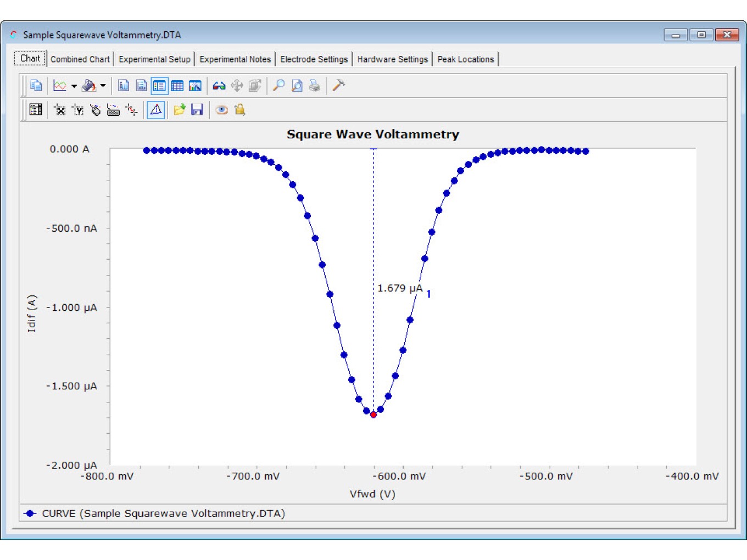Open the Electrode Settings tab
This screenshot has height=560, width=747.
coord(314,59)
